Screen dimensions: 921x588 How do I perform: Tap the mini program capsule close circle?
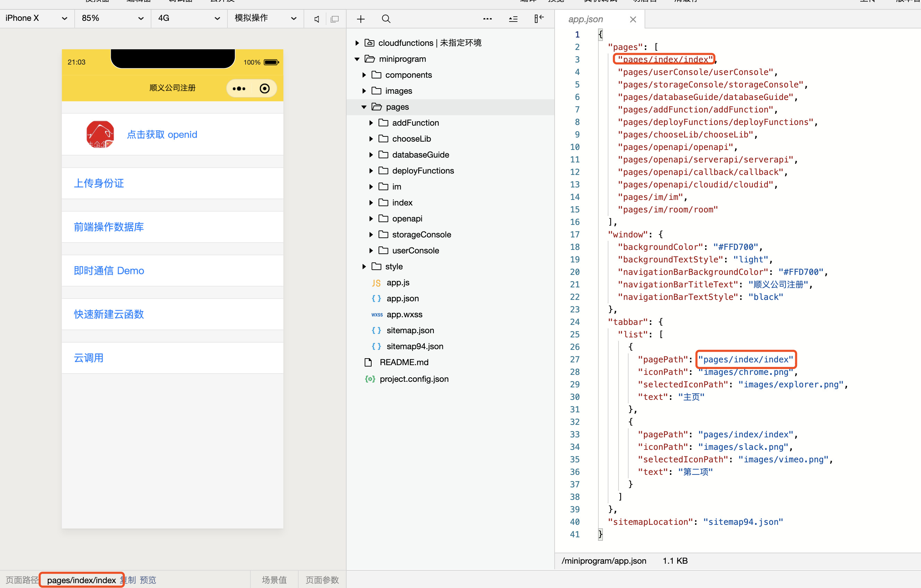pos(265,89)
